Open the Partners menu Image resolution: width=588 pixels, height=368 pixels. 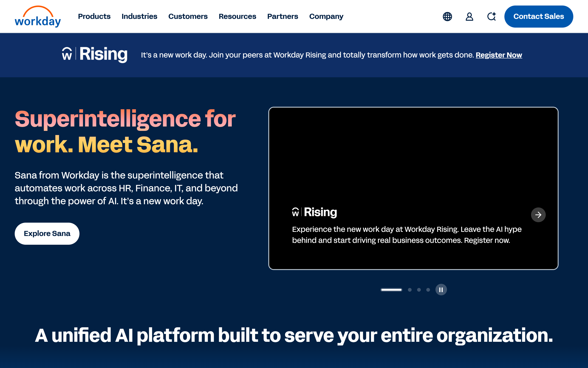tap(283, 16)
